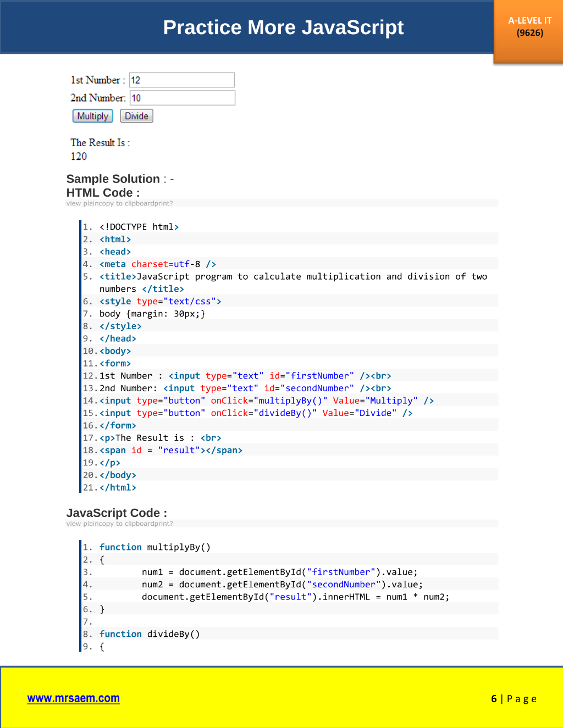Click HTML line with divideBy() onClick input
This screenshot has width=563, height=728.
290,413
